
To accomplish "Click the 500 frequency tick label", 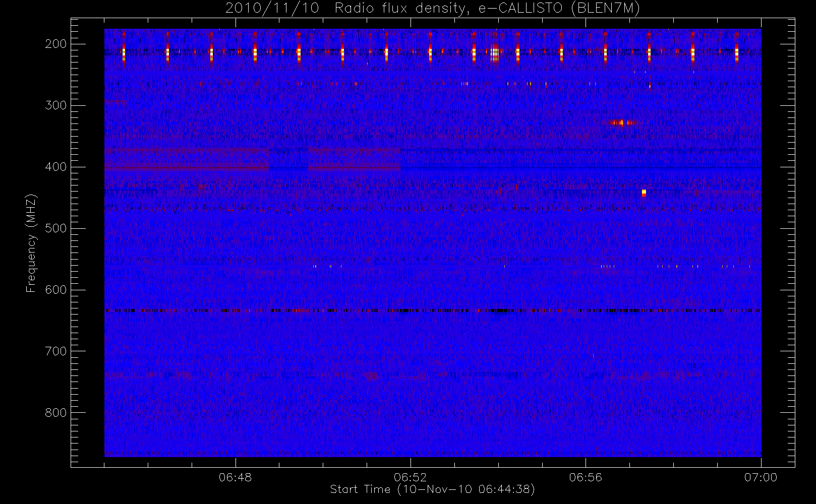I will click(56, 228).
